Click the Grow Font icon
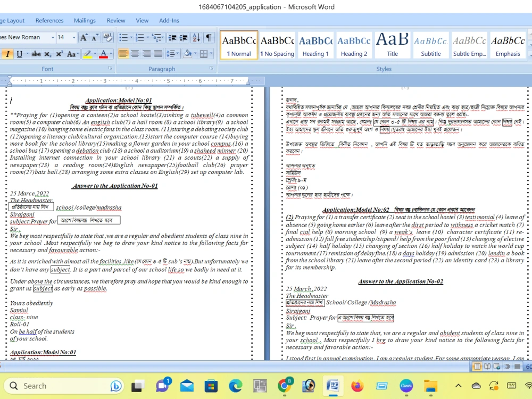The height and width of the screenshot is (399, 532). pyautogui.click(x=84, y=37)
